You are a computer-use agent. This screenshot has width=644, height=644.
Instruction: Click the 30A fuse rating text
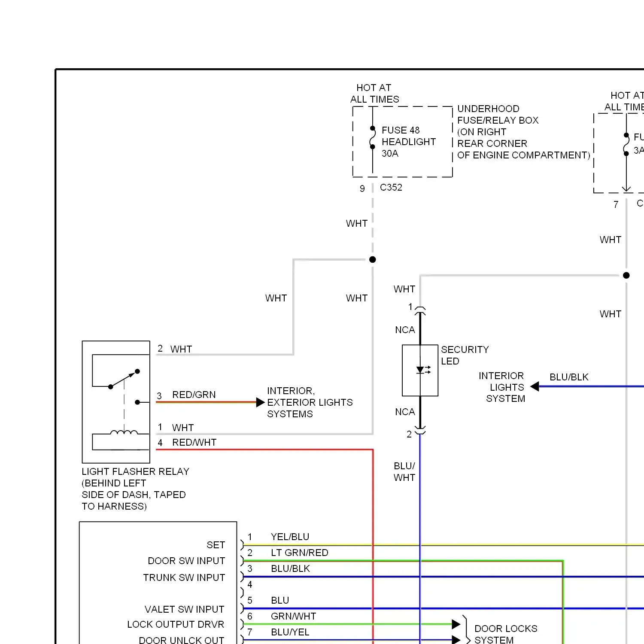click(x=390, y=153)
